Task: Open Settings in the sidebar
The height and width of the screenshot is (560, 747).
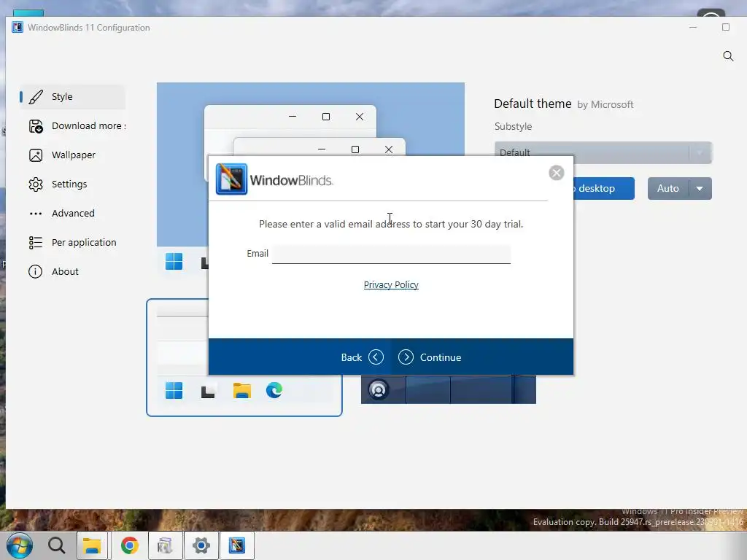Action: coord(72,184)
